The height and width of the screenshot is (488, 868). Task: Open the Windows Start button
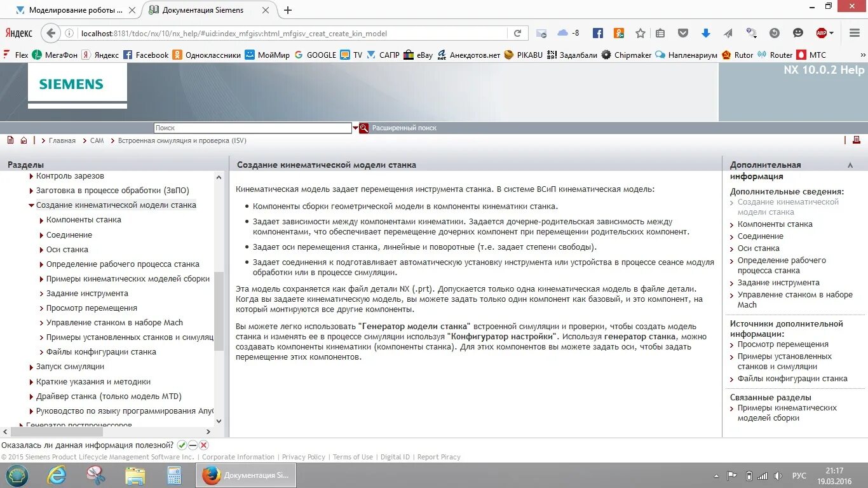coord(17,475)
